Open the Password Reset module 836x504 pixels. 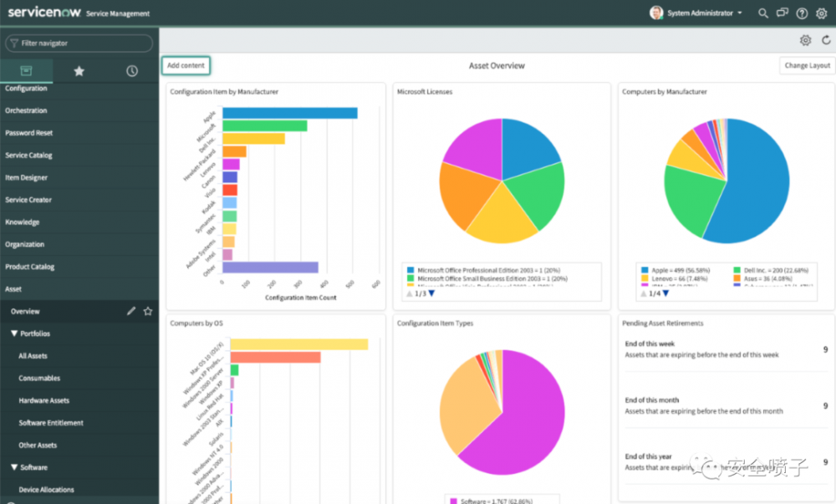pyautogui.click(x=28, y=133)
